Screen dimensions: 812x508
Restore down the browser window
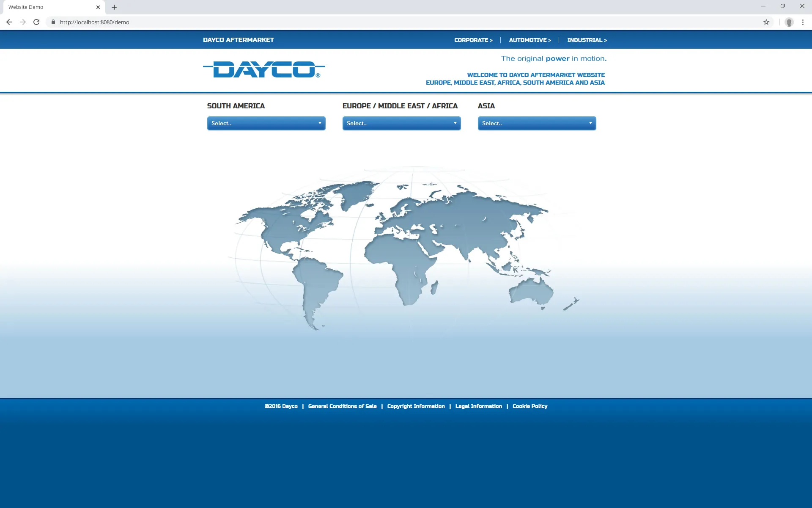click(783, 6)
